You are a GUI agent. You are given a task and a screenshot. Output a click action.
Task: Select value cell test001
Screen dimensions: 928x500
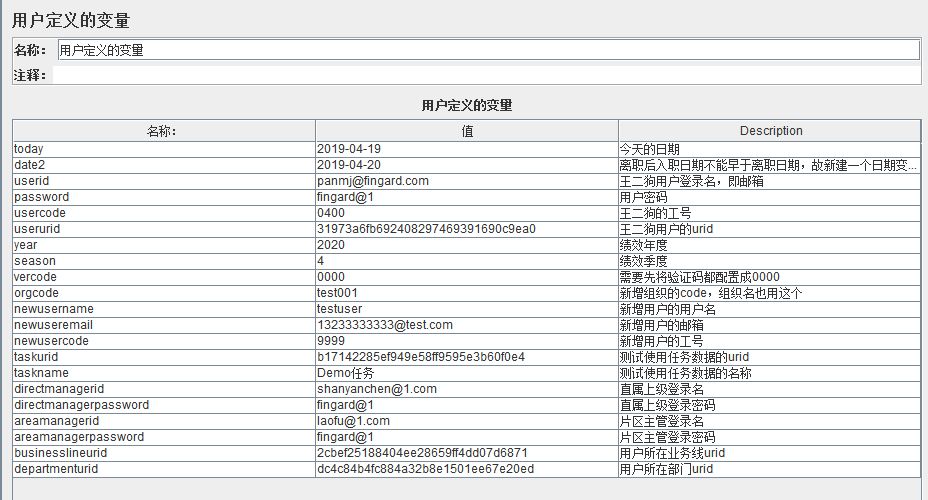[x=467, y=293]
